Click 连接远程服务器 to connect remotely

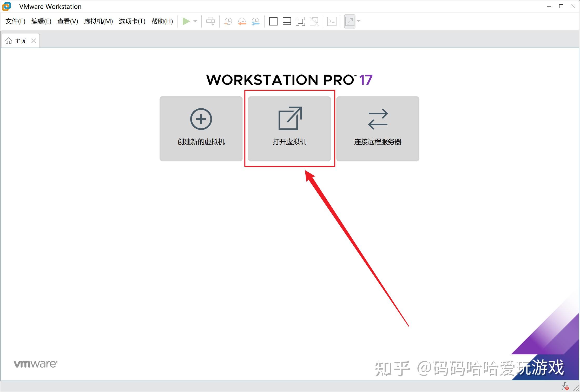click(377, 129)
